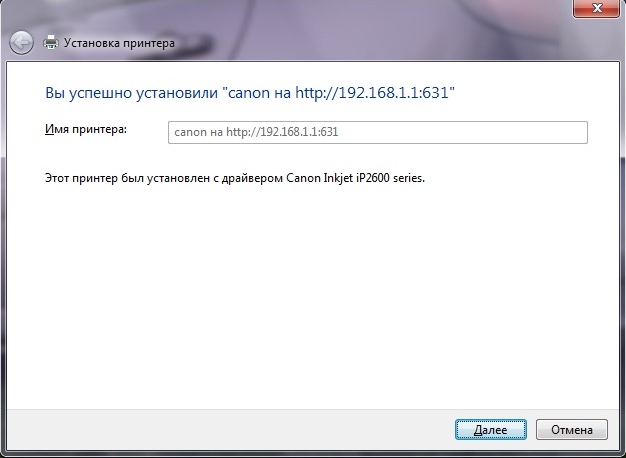The width and height of the screenshot is (626, 458).
Task: Click the Canon Inkjet iP2600 series driver text
Action: [x=355, y=178]
